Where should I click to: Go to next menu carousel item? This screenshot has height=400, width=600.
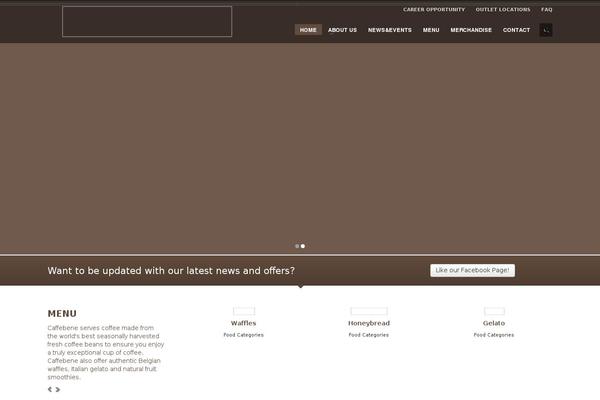point(58,389)
